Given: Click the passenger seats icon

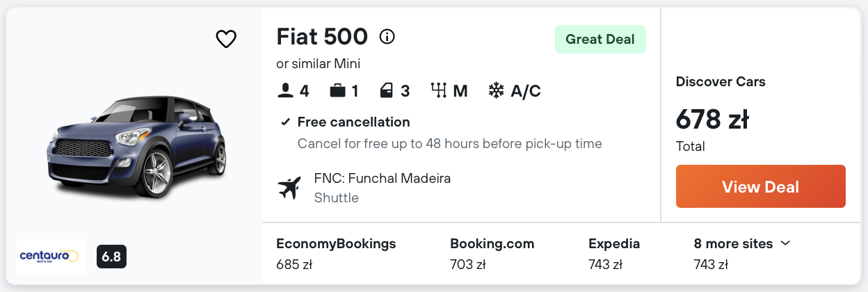Looking at the screenshot, I should click(x=284, y=91).
